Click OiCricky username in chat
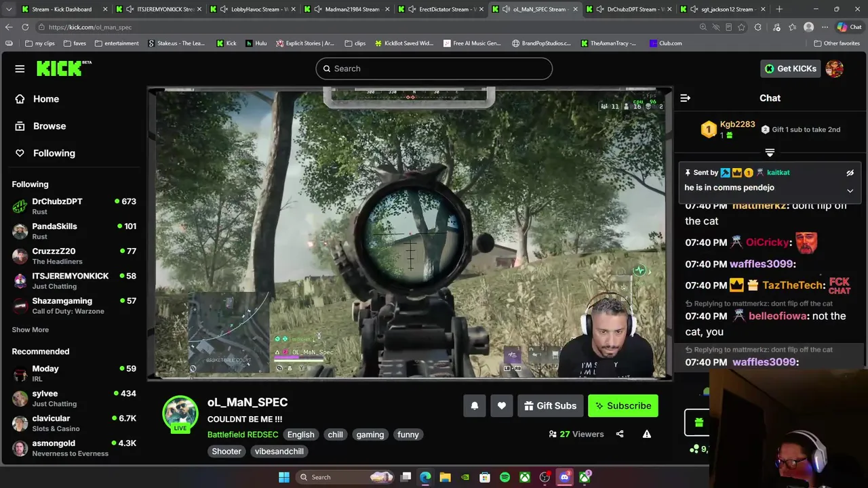 tap(767, 243)
